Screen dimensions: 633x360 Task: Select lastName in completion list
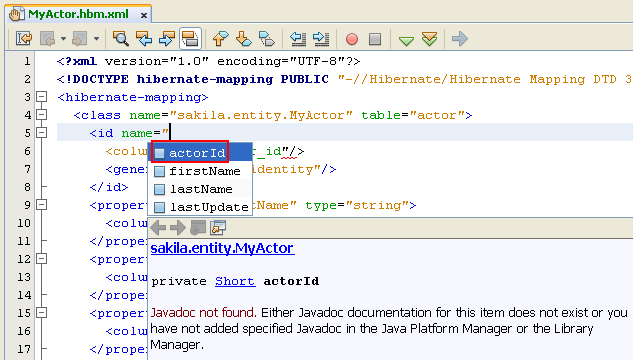click(x=201, y=189)
